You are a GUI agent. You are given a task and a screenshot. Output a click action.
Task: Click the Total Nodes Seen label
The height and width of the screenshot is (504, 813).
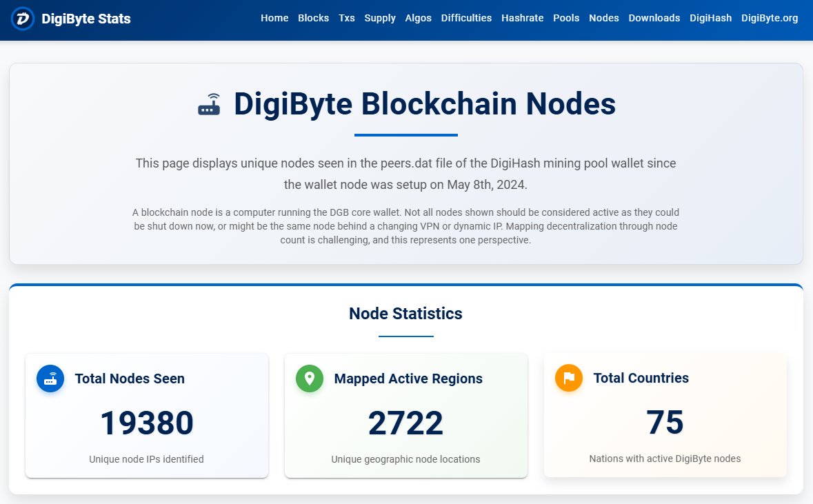130,379
